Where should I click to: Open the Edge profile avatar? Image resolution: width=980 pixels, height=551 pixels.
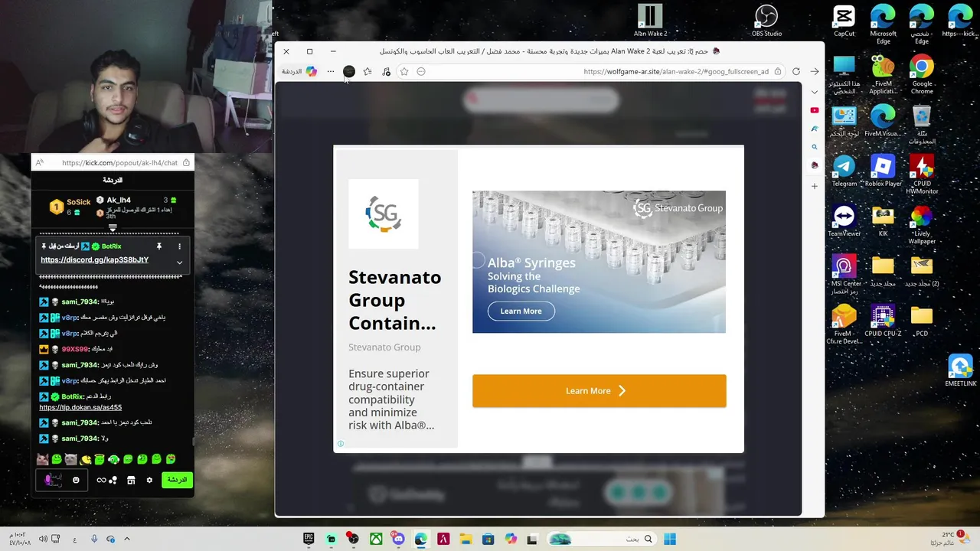[x=349, y=71]
